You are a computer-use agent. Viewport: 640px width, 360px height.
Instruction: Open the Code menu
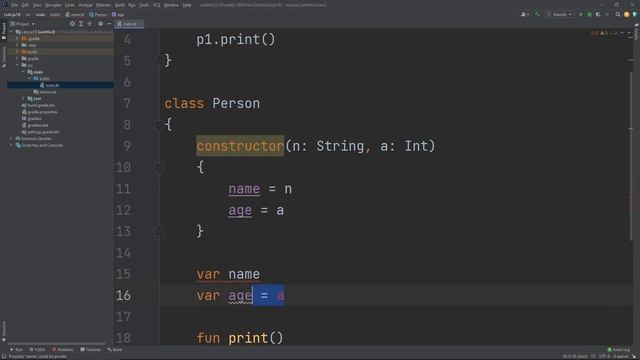[x=70, y=5]
